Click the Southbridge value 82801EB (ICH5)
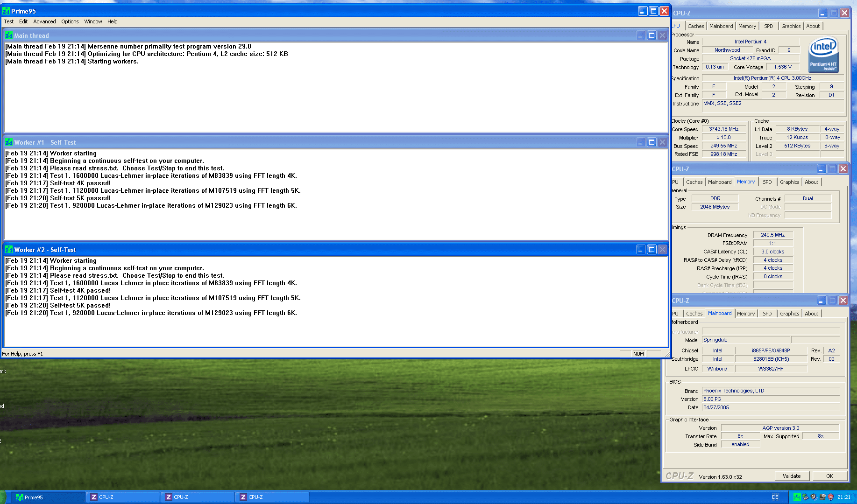 (x=771, y=359)
